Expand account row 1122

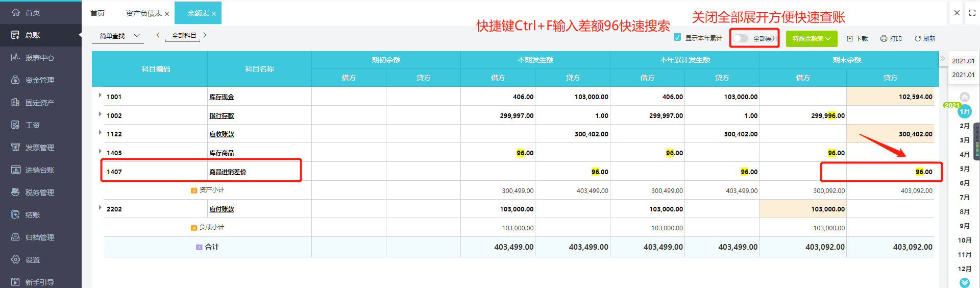[100, 132]
